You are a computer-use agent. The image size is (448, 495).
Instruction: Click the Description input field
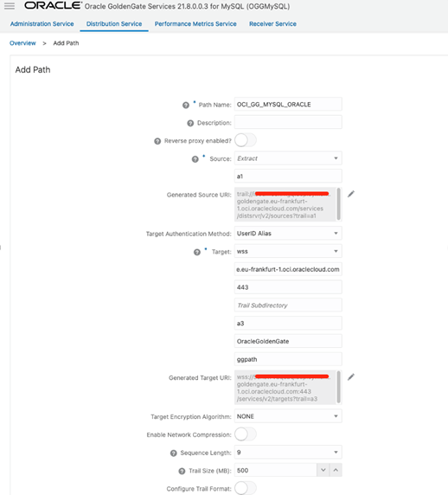click(288, 122)
